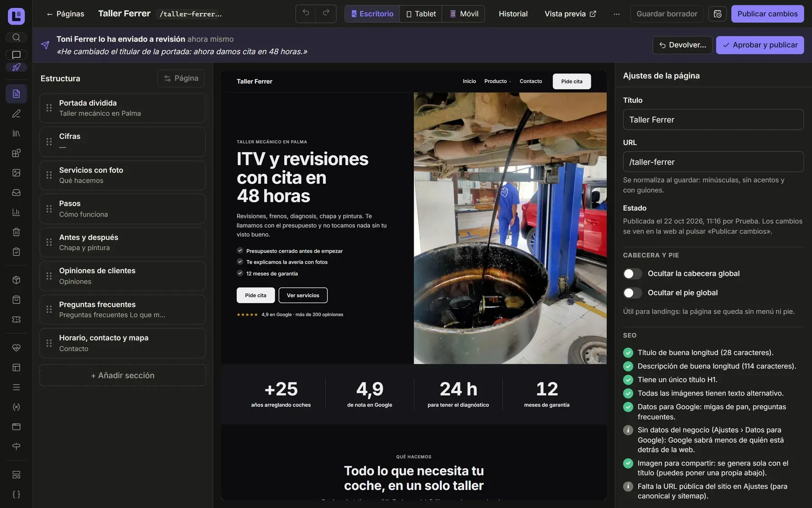Switch to the Móvil view
Image resolution: width=812 pixels, height=508 pixels.
point(464,14)
